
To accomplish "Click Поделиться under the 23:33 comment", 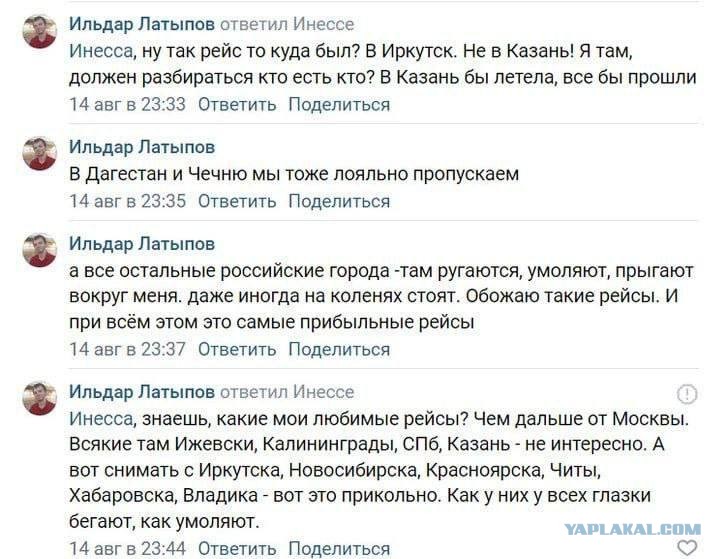I will click(339, 104).
